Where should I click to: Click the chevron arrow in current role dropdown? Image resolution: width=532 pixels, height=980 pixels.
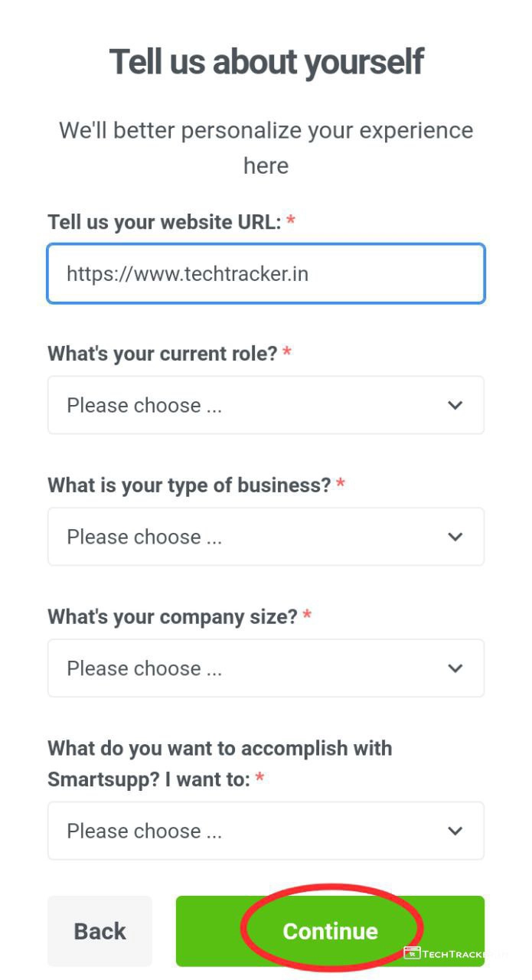click(x=455, y=405)
